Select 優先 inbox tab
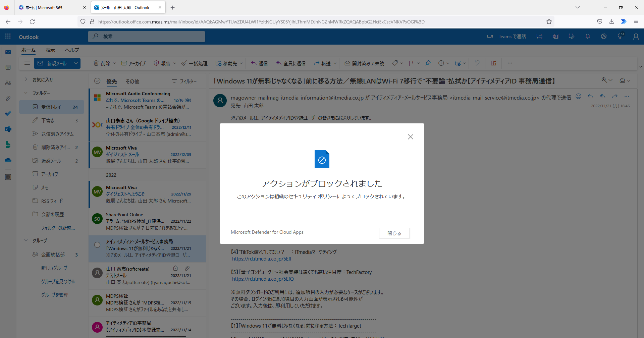The image size is (644, 338). pos(112,81)
